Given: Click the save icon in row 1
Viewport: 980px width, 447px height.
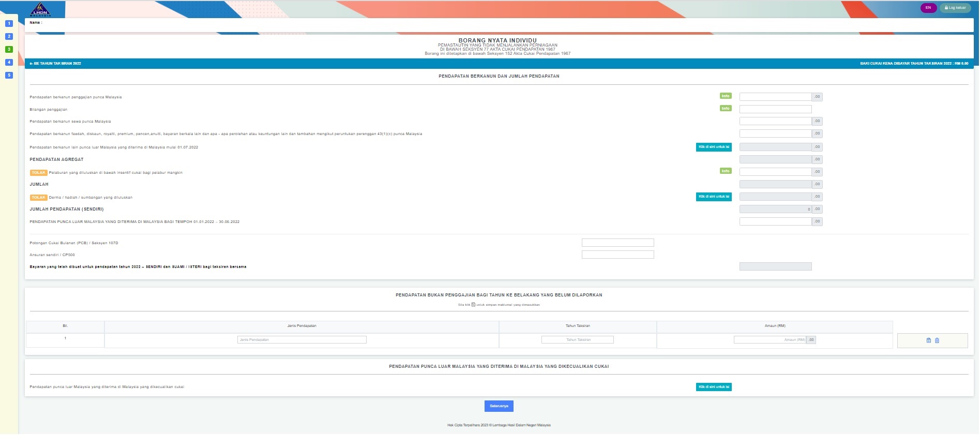Looking at the screenshot, I should pyautogui.click(x=928, y=340).
